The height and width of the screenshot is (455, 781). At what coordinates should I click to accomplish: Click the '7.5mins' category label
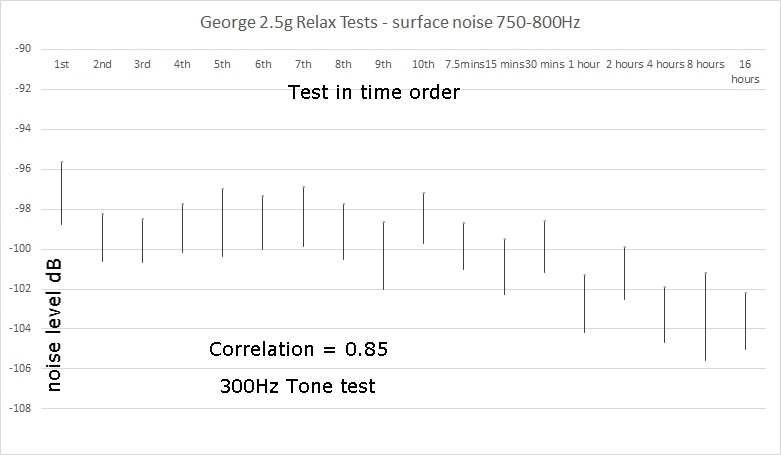(x=464, y=64)
